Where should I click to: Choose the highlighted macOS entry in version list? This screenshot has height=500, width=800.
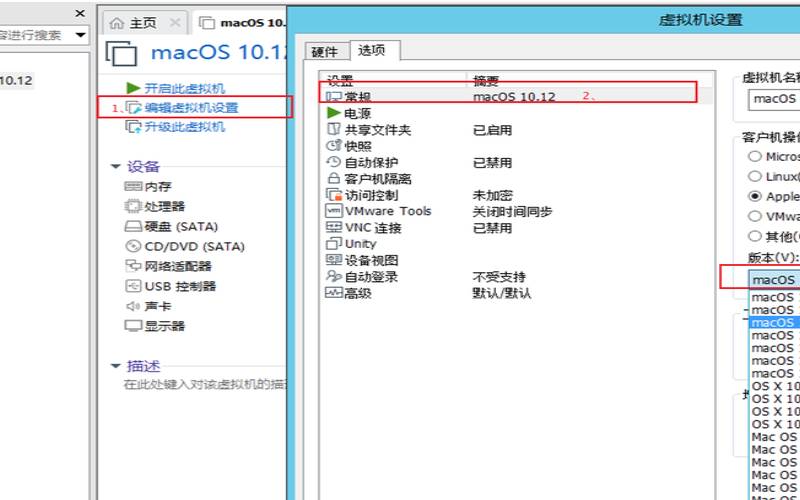pyautogui.click(x=774, y=322)
